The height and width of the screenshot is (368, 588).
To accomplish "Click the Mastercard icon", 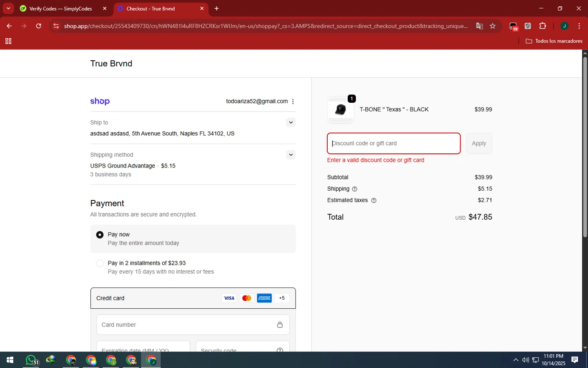I will (x=247, y=298).
